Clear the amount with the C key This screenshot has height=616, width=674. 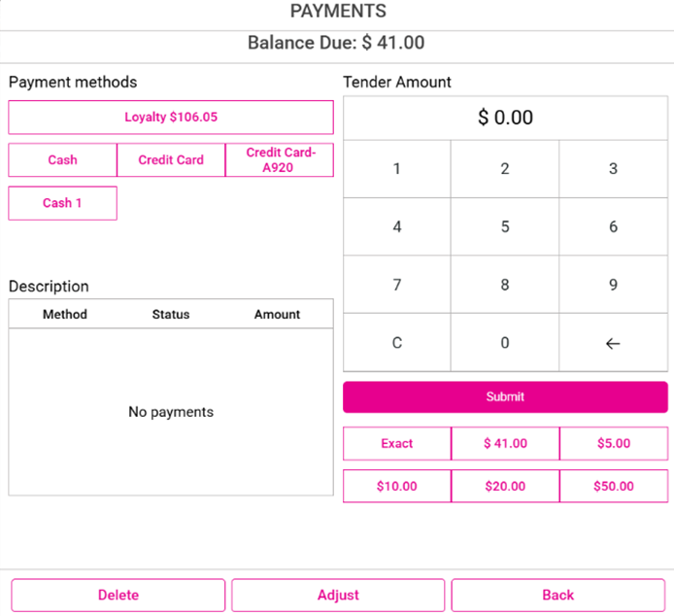pos(396,343)
